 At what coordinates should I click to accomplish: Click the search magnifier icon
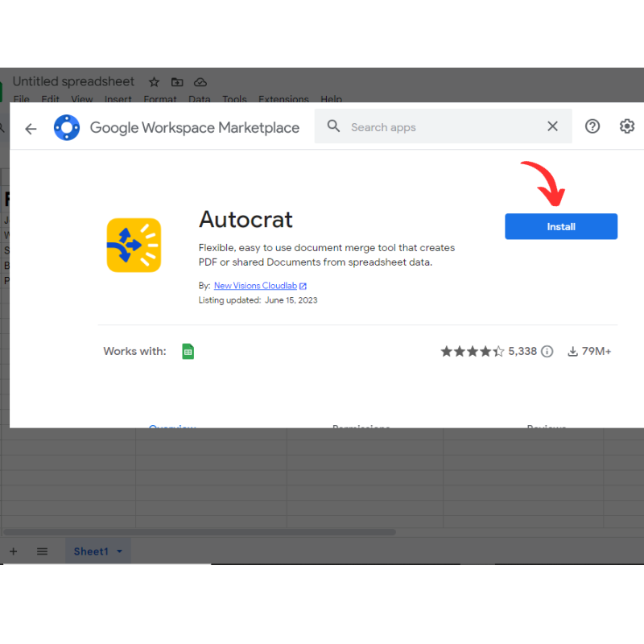coord(333,126)
